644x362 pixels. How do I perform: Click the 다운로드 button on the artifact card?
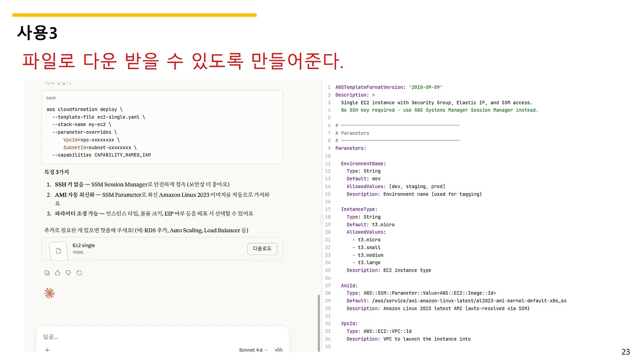(262, 248)
